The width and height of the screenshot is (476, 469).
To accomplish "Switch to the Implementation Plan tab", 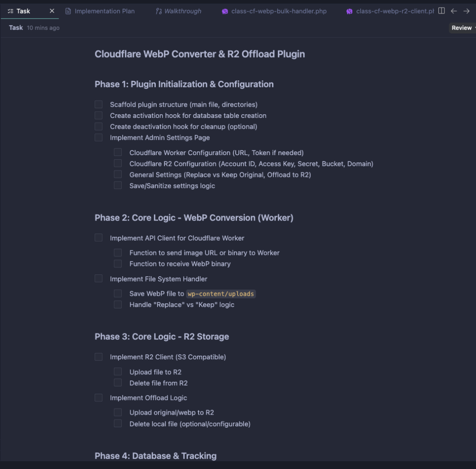I will pos(105,11).
